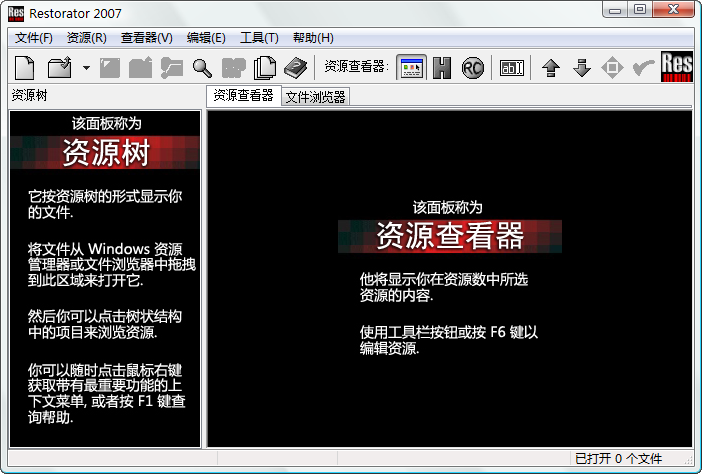The width and height of the screenshot is (702, 474).
Task: Minimize the Restorator 2007 window
Action: point(615,9)
